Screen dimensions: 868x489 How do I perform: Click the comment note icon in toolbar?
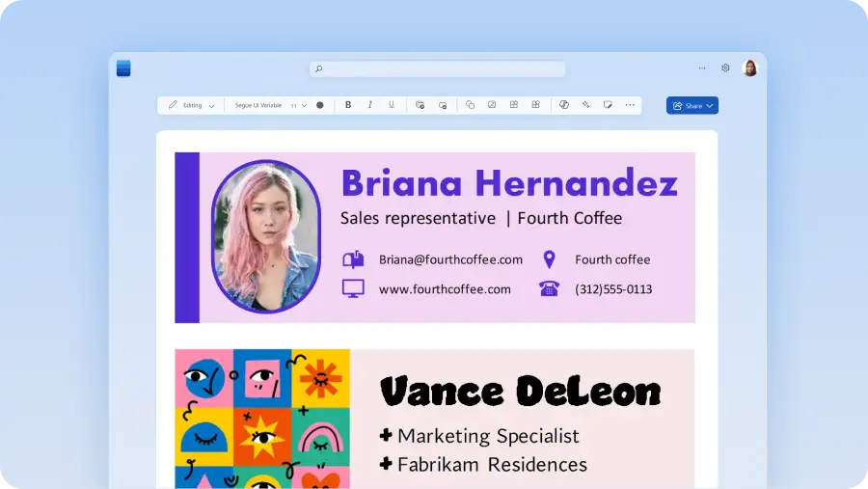click(608, 105)
